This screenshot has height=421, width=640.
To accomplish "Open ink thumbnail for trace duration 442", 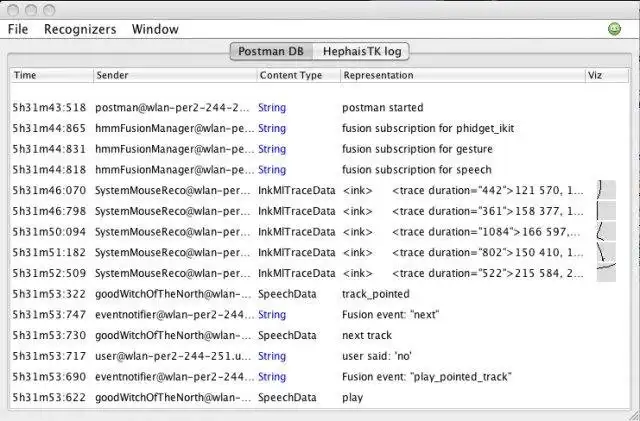I will (x=606, y=190).
